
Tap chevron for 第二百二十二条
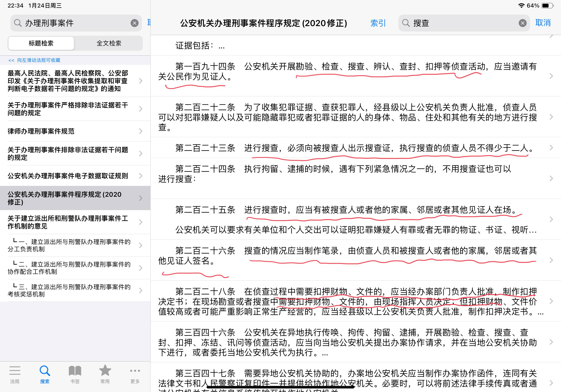(551, 117)
